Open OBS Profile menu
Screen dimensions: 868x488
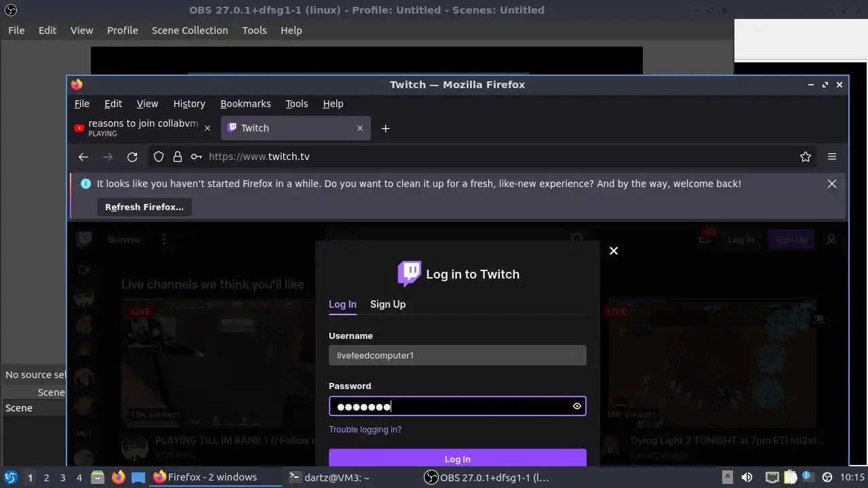click(123, 30)
